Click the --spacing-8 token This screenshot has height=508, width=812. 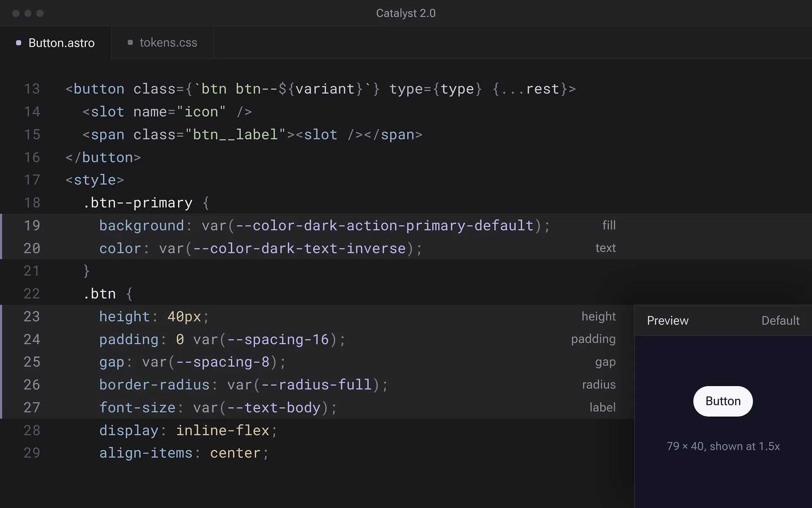point(223,362)
